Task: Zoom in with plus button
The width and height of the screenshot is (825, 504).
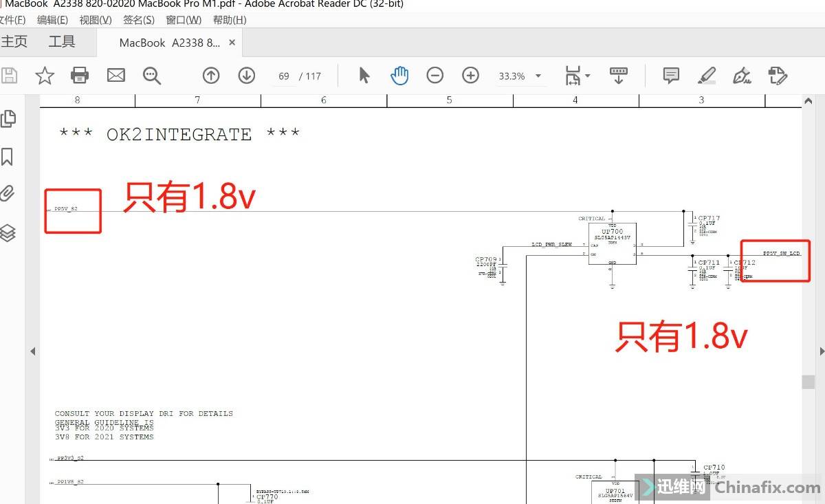Action: click(471, 76)
